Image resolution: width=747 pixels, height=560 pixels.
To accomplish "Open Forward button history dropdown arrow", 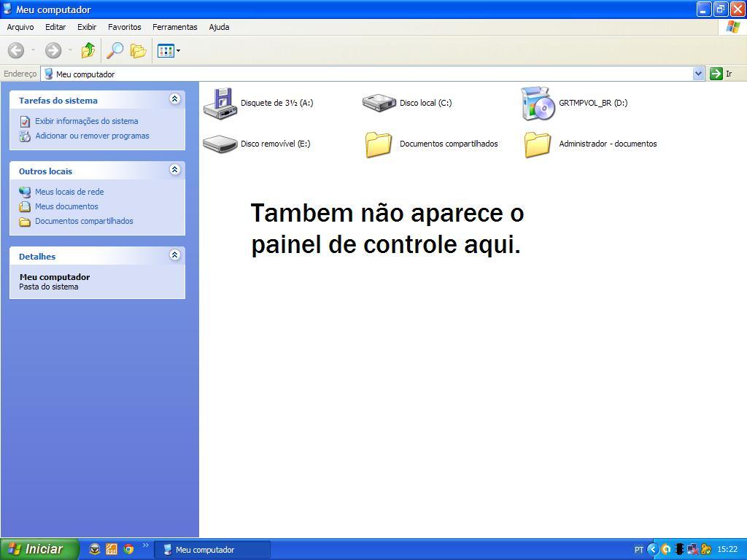I will click(70, 50).
